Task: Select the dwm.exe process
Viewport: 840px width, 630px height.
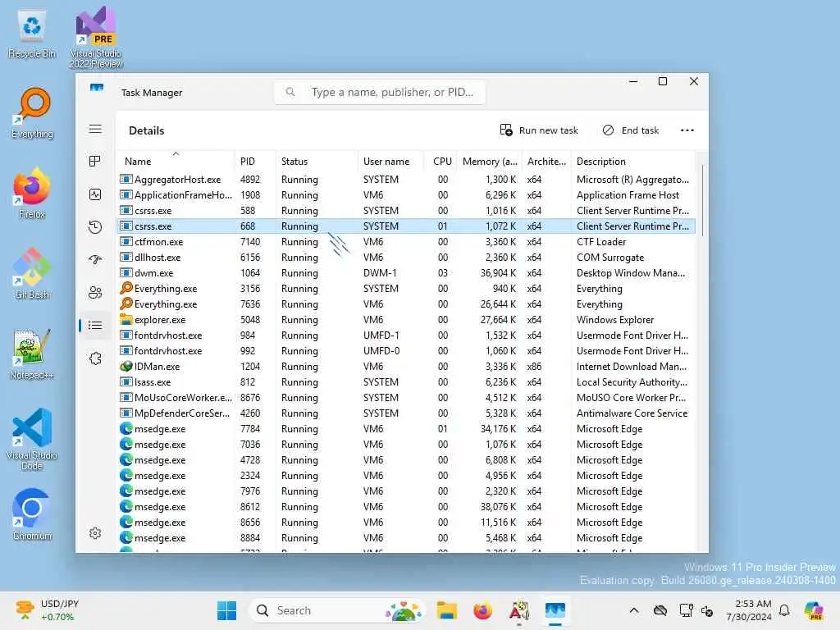Action: pyautogui.click(x=406, y=272)
